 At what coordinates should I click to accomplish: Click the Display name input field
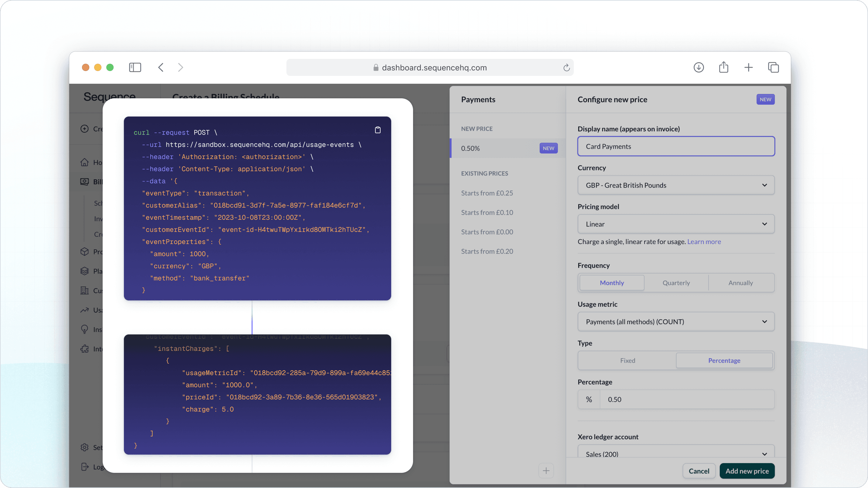click(676, 147)
